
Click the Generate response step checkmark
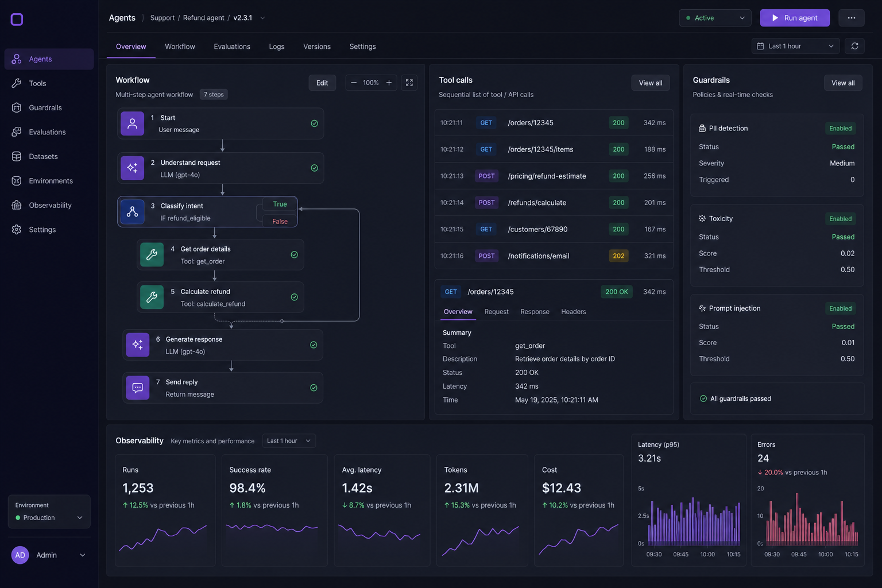pos(314,345)
